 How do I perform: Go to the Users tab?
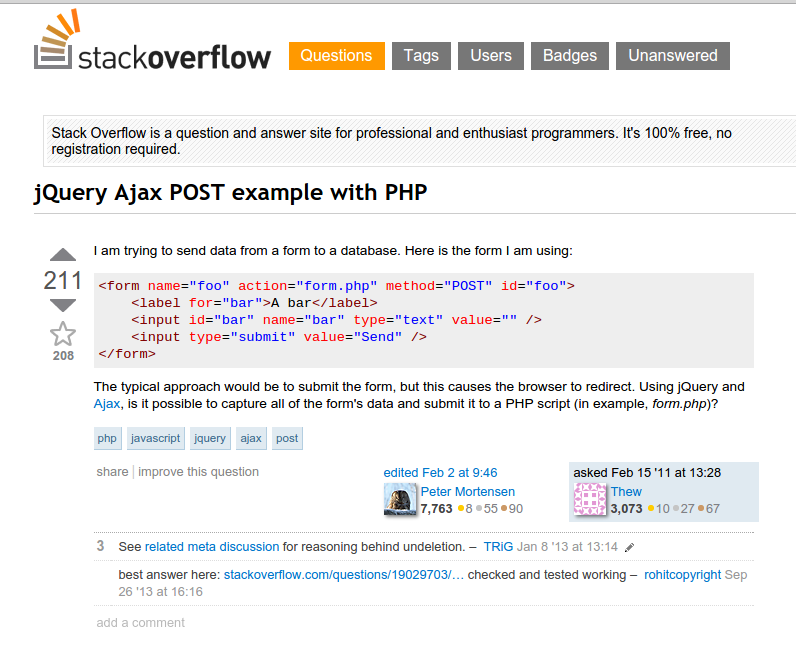(491, 55)
